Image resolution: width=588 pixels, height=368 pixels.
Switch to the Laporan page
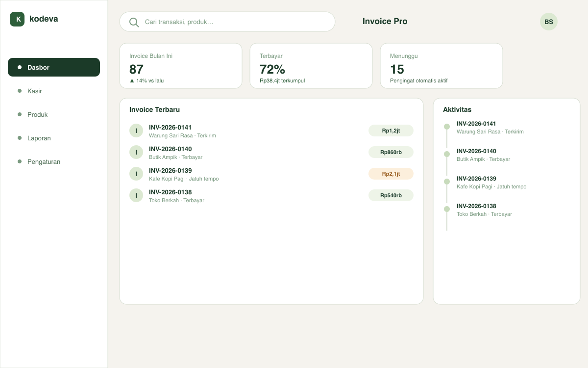[54, 138]
